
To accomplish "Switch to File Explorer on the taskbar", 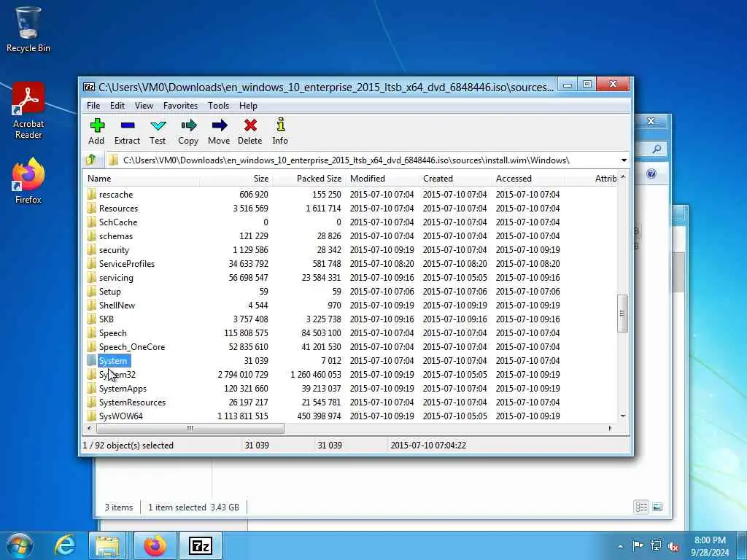I will pyautogui.click(x=108, y=545).
